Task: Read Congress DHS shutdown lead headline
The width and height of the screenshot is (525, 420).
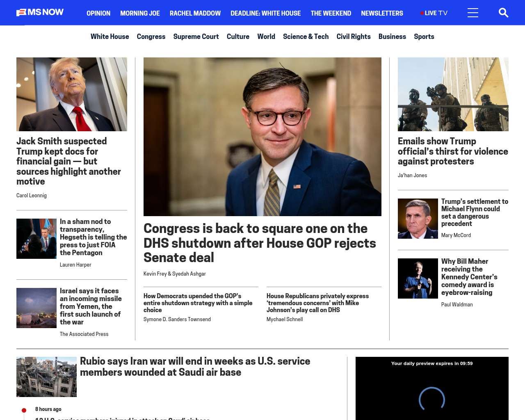Action: (x=260, y=243)
